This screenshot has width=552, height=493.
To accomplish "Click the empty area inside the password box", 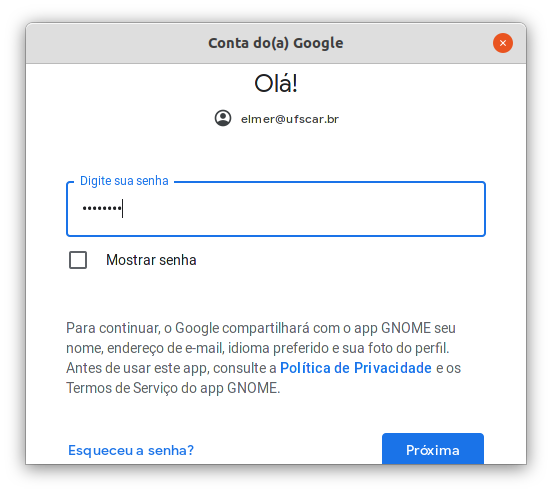I will tap(303, 209).
